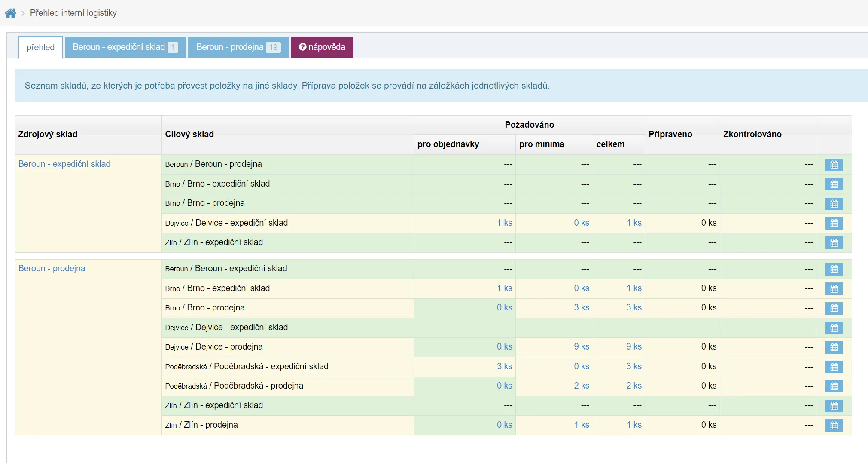
Task: Click the Požadováno group header
Action: pos(529,125)
